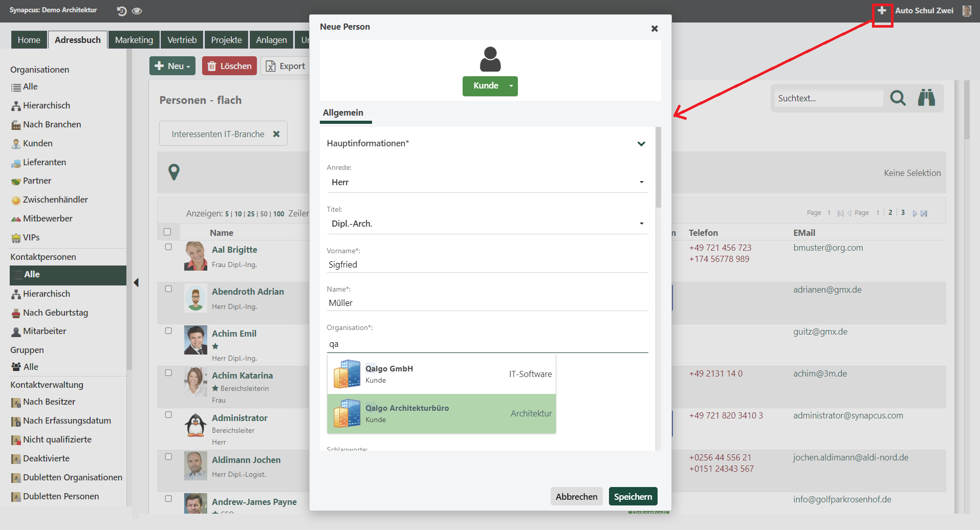Click the eye icon in header
This screenshot has width=980, height=530.
(137, 11)
